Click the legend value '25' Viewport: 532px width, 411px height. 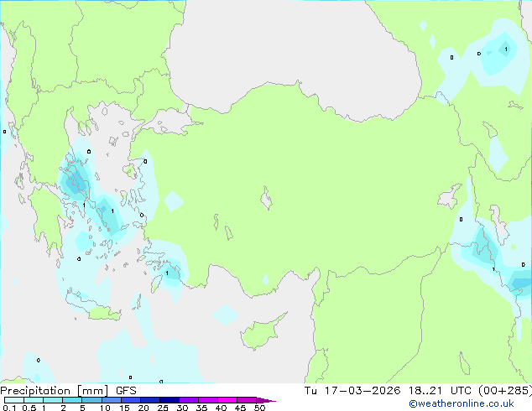click(x=163, y=408)
